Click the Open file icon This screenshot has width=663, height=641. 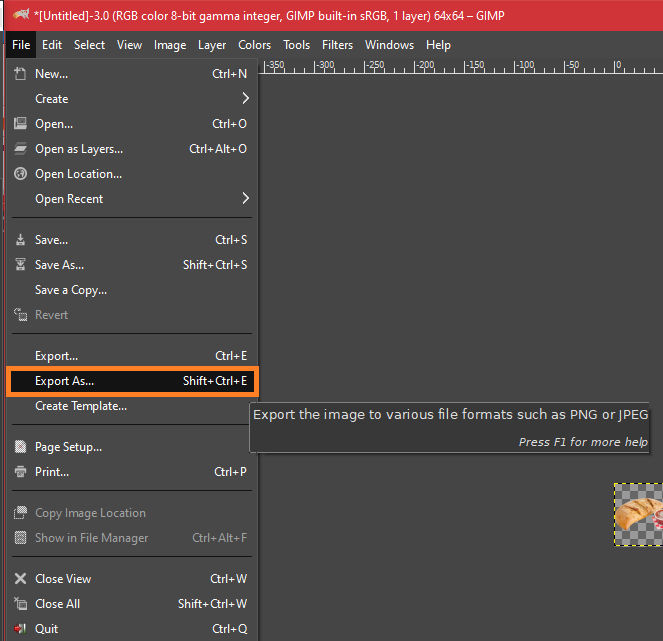20,123
